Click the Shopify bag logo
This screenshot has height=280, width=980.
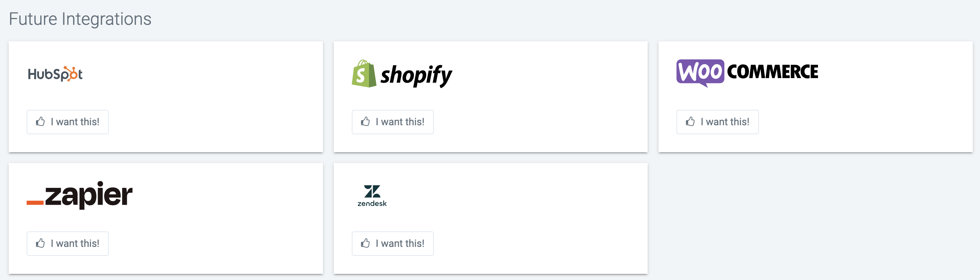click(364, 74)
